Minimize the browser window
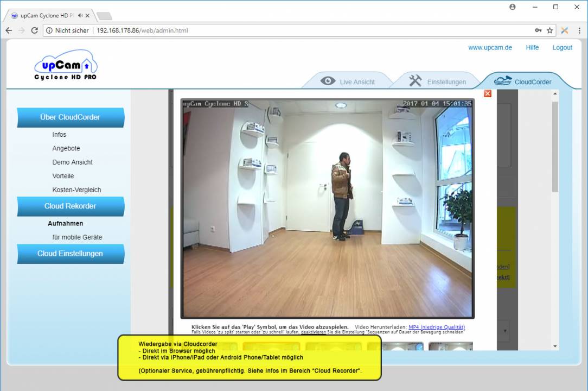The image size is (588, 391). point(535,7)
